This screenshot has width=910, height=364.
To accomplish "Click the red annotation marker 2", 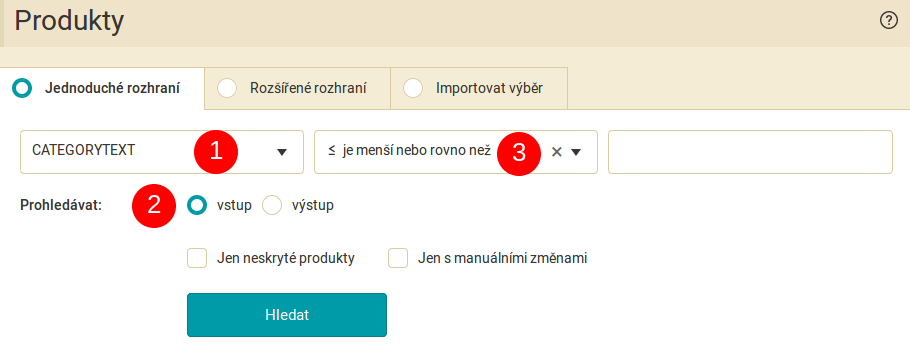I will 154,206.
